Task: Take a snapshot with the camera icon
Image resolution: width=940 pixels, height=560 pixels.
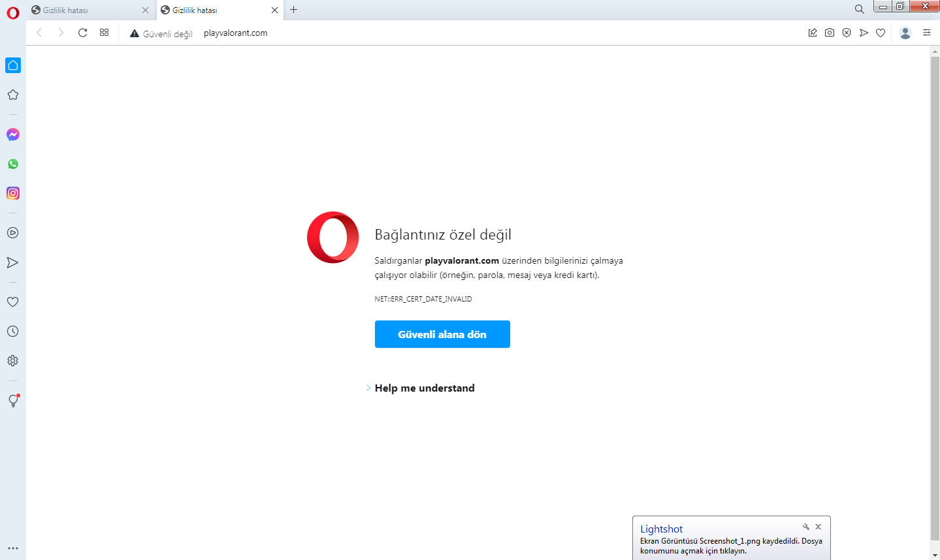Action: [x=830, y=33]
